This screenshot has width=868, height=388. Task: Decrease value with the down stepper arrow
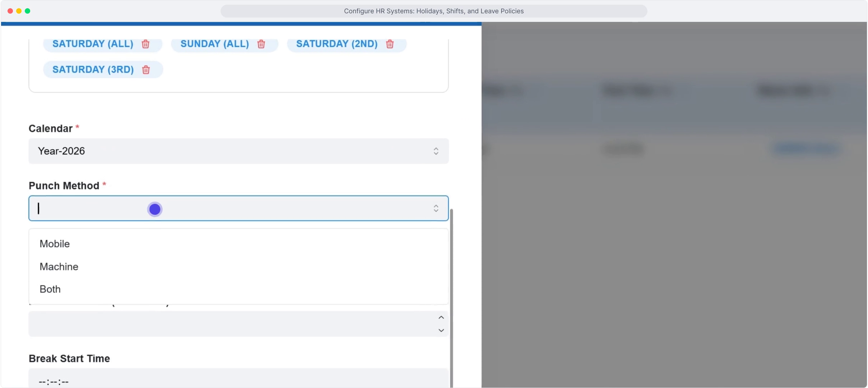441,330
